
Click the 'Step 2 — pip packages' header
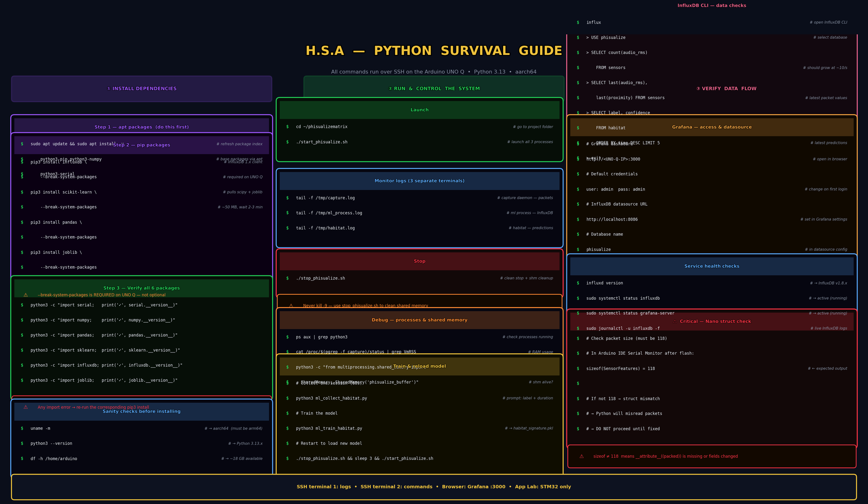pyautogui.click(x=142, y=145)
